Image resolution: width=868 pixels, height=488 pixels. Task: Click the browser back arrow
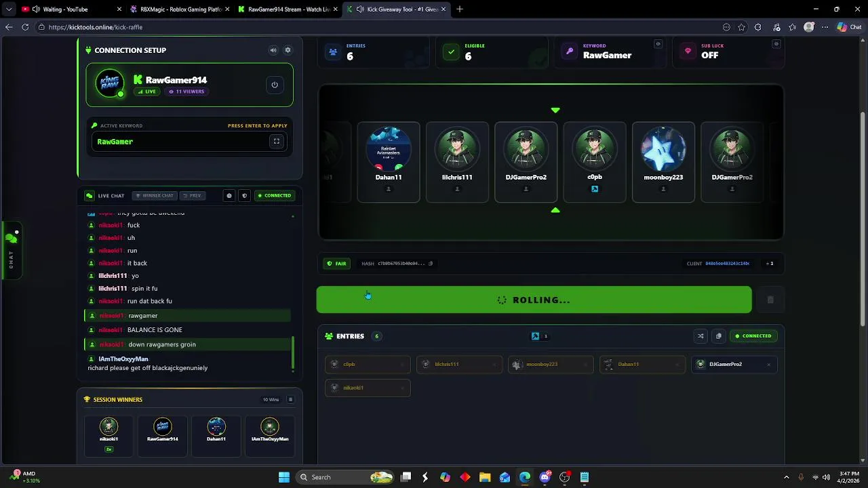tap(9, 27)
